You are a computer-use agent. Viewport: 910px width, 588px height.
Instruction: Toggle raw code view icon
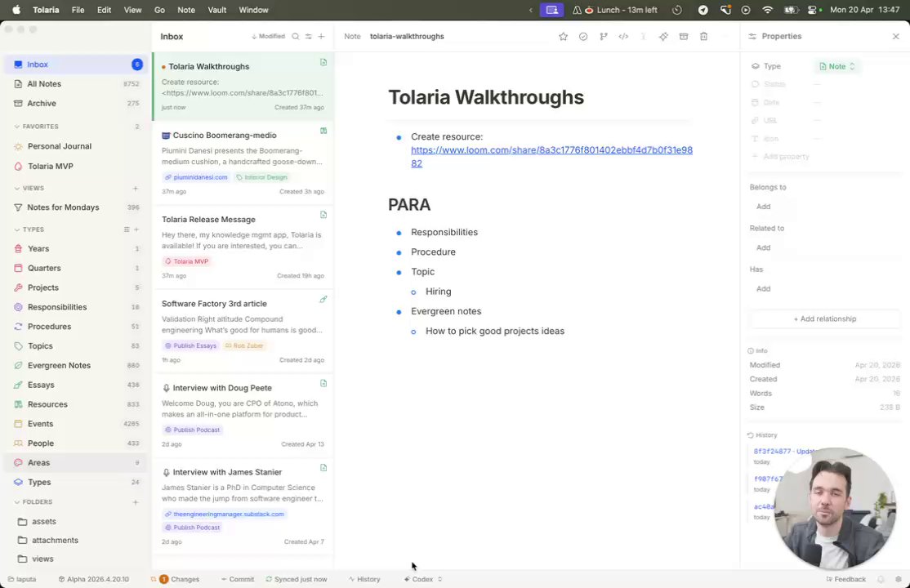(623, 37)
